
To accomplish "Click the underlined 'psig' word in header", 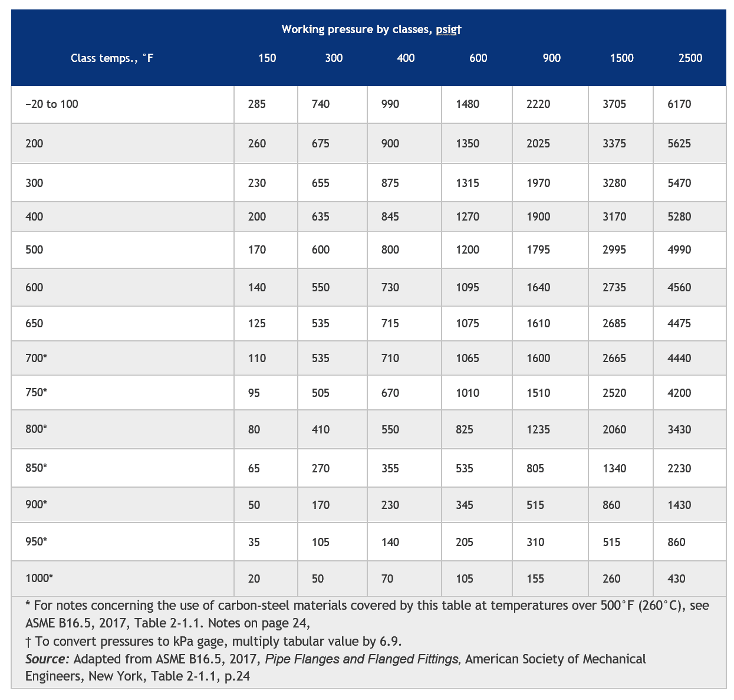I will coord(446,29).
